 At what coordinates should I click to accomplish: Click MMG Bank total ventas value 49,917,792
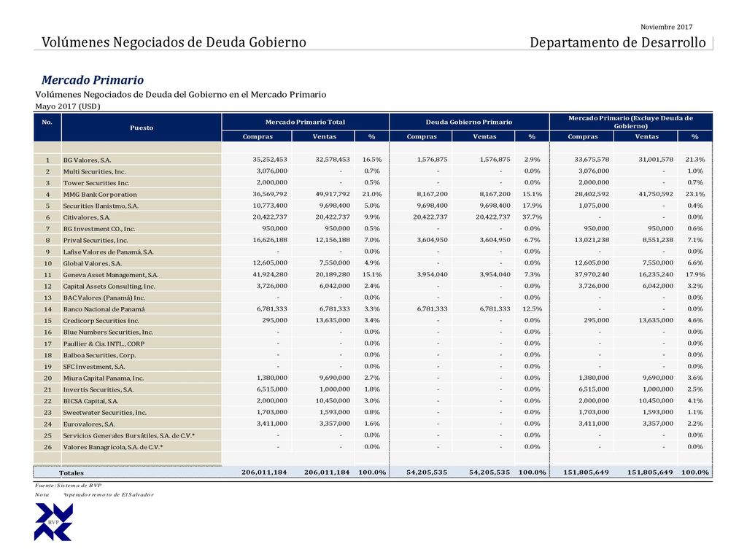(x=333, y=194)
